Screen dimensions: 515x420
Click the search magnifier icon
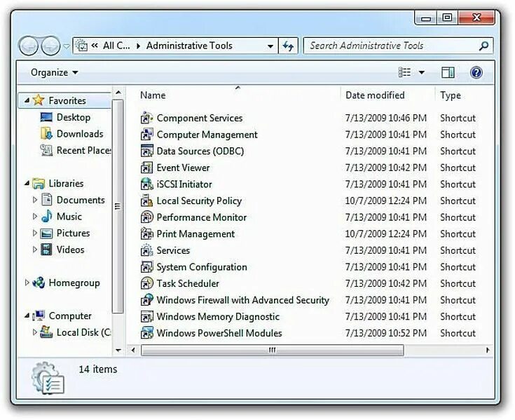483,46
